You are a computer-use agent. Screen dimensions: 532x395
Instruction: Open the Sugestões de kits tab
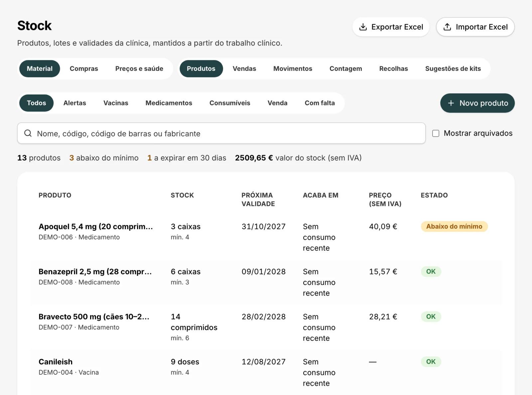[453, 68]
